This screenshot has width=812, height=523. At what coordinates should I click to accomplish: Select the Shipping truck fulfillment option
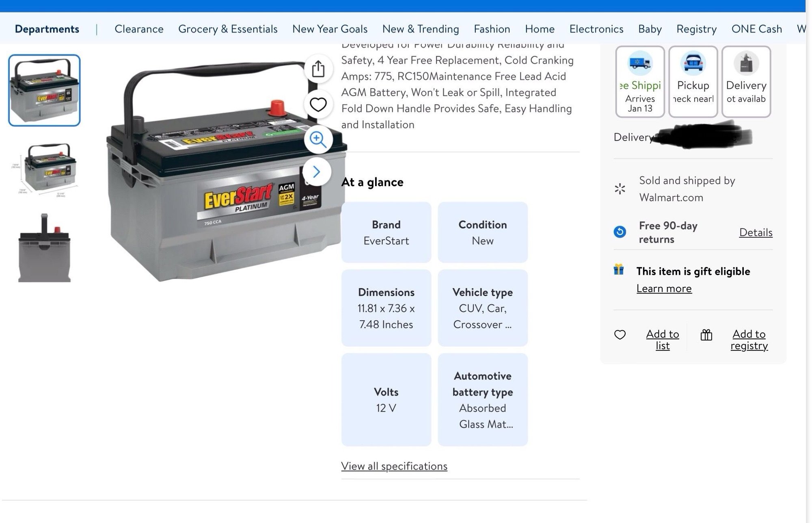(x=640, y=82)
